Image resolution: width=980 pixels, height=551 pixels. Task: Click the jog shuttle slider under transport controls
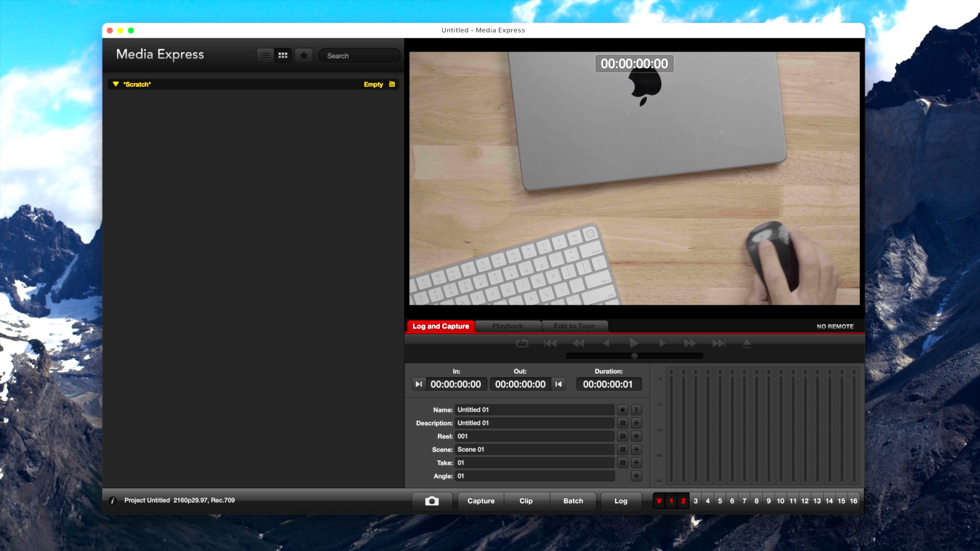point(634,356)
